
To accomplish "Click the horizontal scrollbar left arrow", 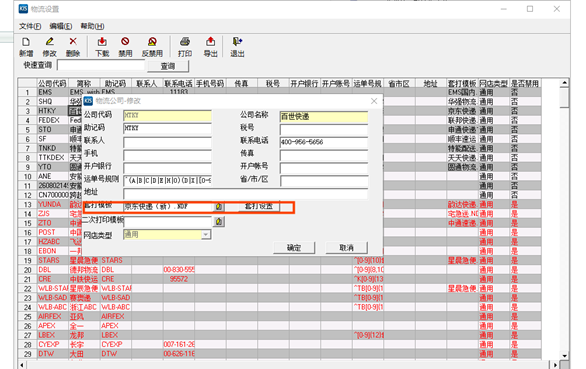I will 22,365.
